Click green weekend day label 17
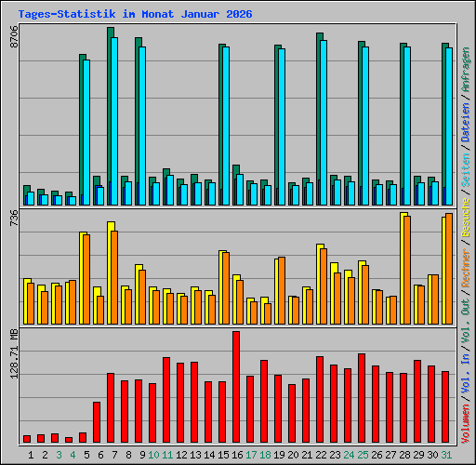This screenshot has width=476, height=465. tap(251, 455)
